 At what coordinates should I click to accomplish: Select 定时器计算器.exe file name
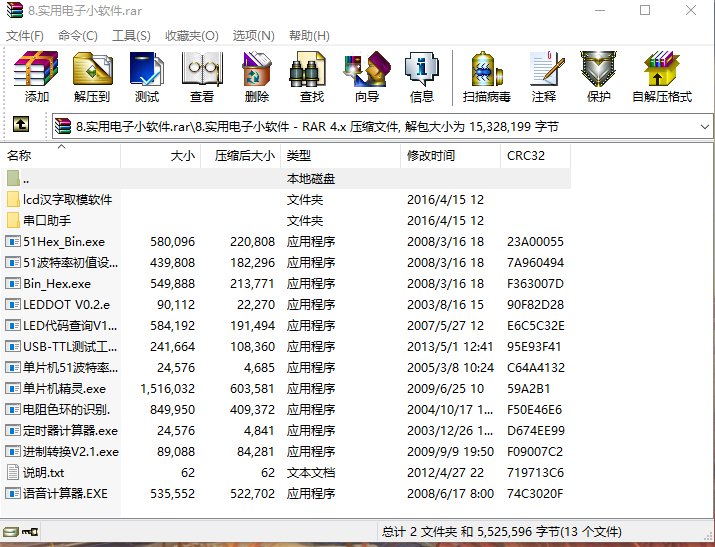[x=70, y=430]
